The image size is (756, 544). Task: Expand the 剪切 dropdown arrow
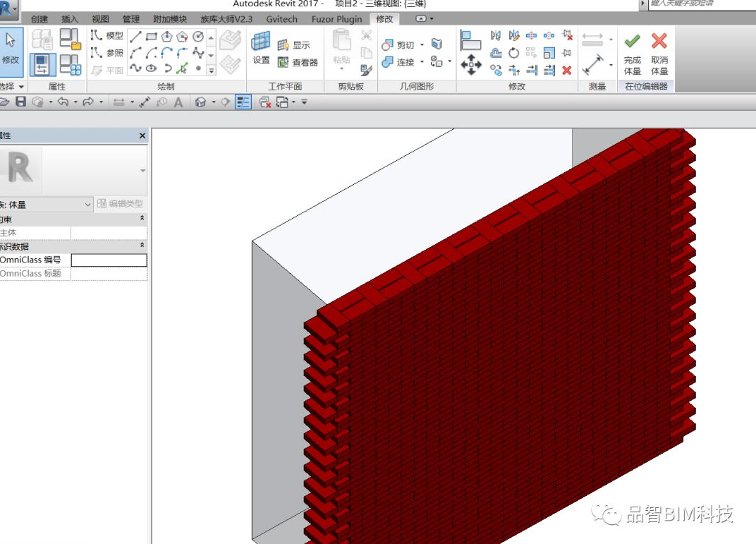(x=422, y=45)
